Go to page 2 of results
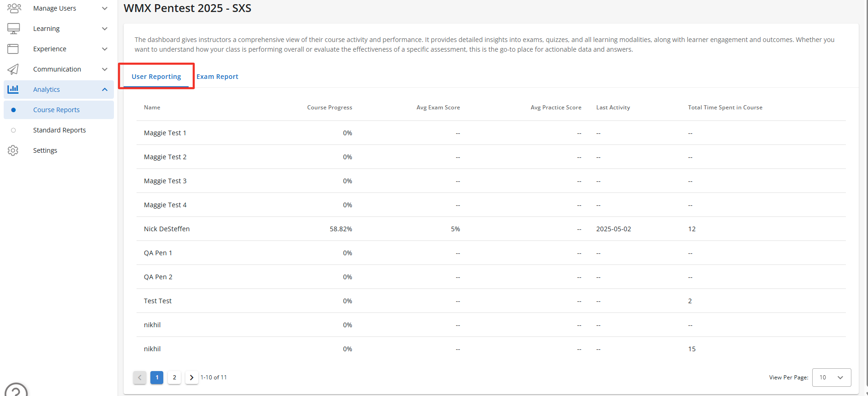Screen dimensions: 868x396 click(174, 378)
